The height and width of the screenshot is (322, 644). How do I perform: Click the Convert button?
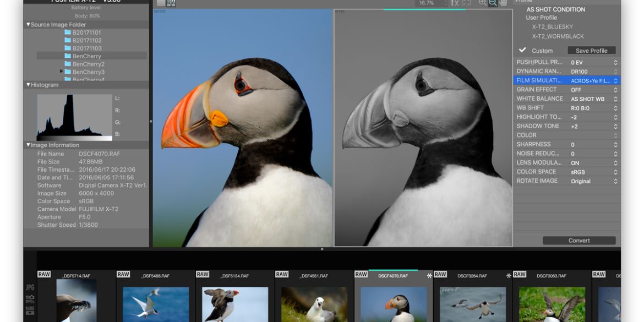tap(579, 241)
